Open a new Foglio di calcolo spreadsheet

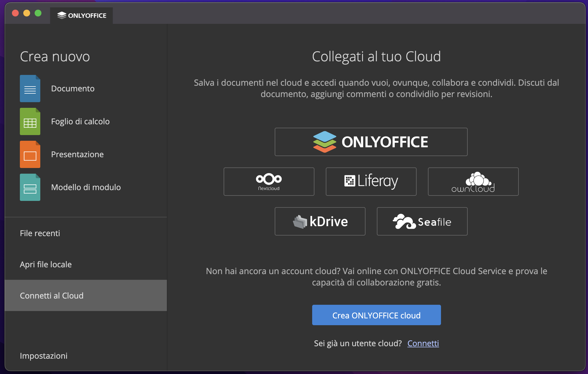[x=30, y=121]
